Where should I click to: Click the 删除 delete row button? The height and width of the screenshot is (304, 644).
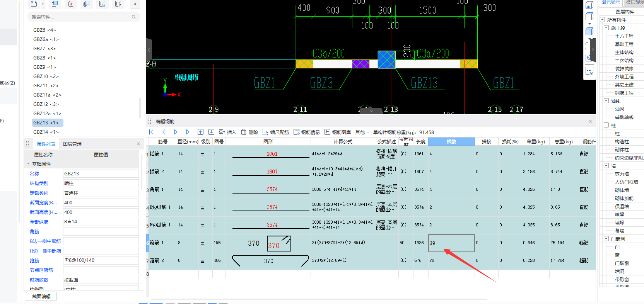point(249,132)
